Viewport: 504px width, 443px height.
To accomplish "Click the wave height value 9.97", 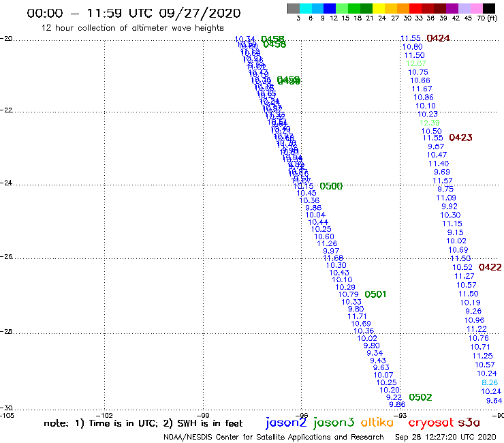I will click(x=331, y=251).
